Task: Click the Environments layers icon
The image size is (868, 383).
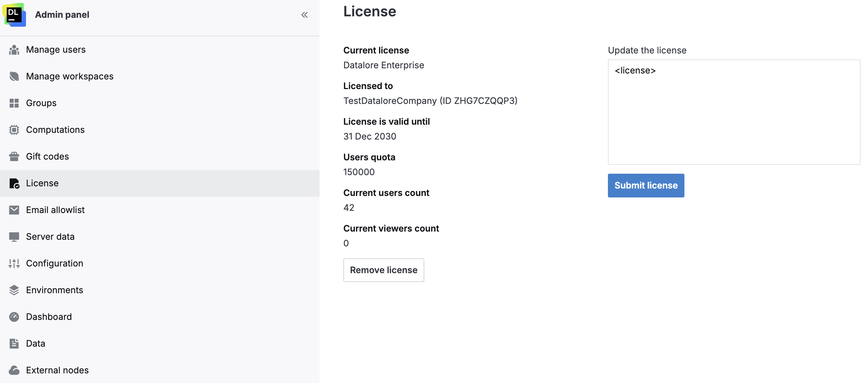Action: coord(14,290)
